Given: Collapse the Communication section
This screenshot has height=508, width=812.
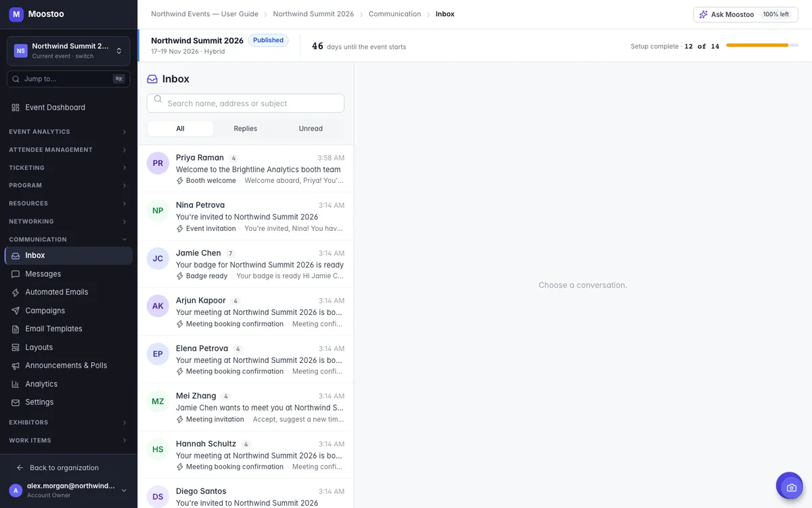Looking at the screenshot, I should [x=68, y=240].
